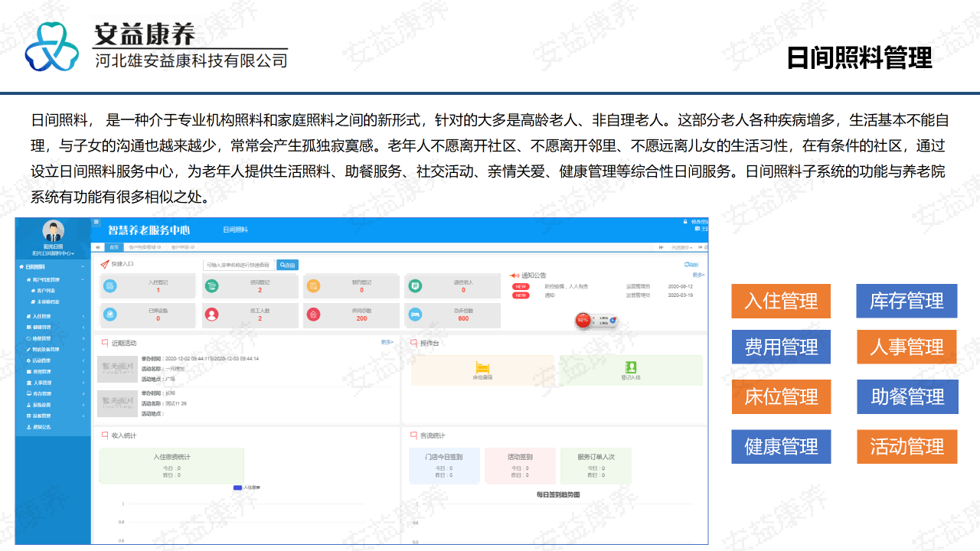Click the 入住登记 blue circle icon
Screen dimensions: 980x551
point(111,286)
